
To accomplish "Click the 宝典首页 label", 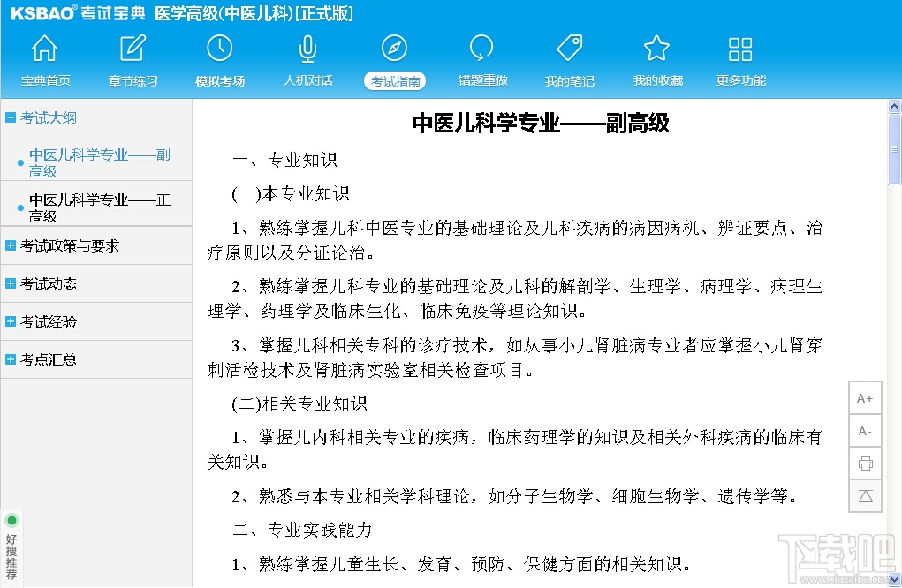I will (45, 80).
